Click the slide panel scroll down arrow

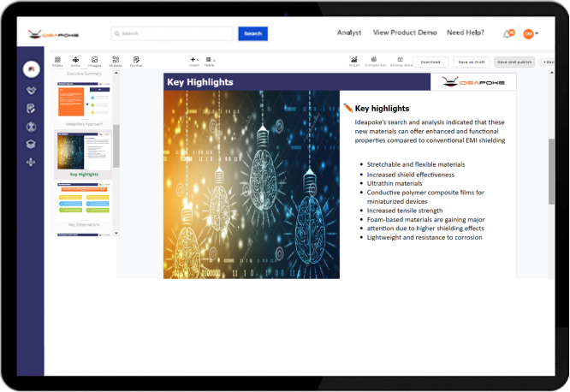coord(116,233)
